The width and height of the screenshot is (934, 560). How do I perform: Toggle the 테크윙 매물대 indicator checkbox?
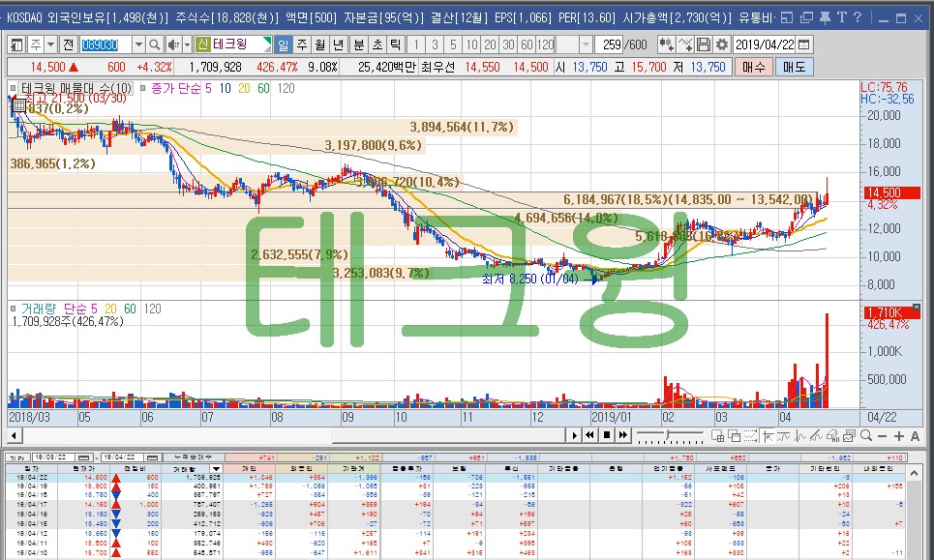[14, 88]
